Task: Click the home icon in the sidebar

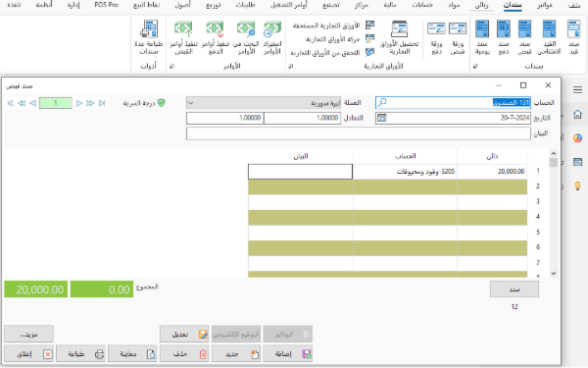Action: coord(577,114)
